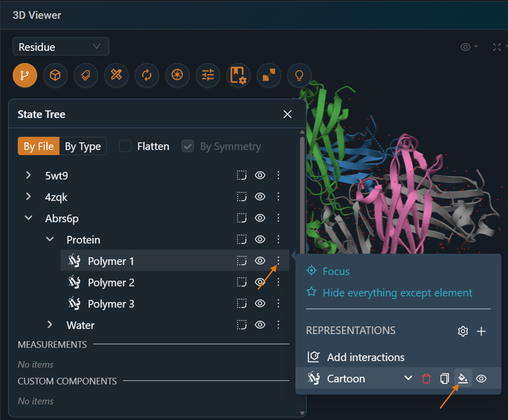The image size is (508, 420).
Task: Open the 3D cube toolbar icon
Action: (55, 75)
